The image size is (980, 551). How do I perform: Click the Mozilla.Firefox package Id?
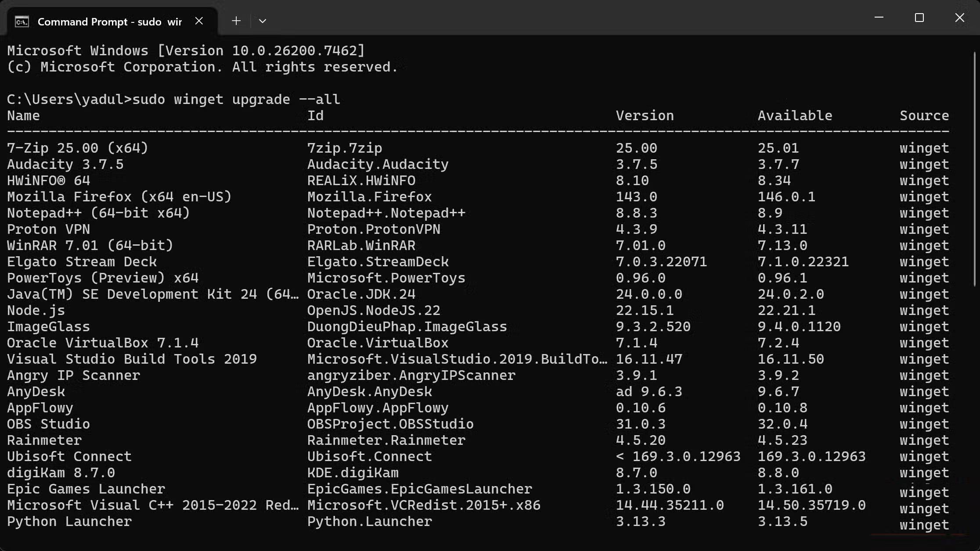point(369,197)
